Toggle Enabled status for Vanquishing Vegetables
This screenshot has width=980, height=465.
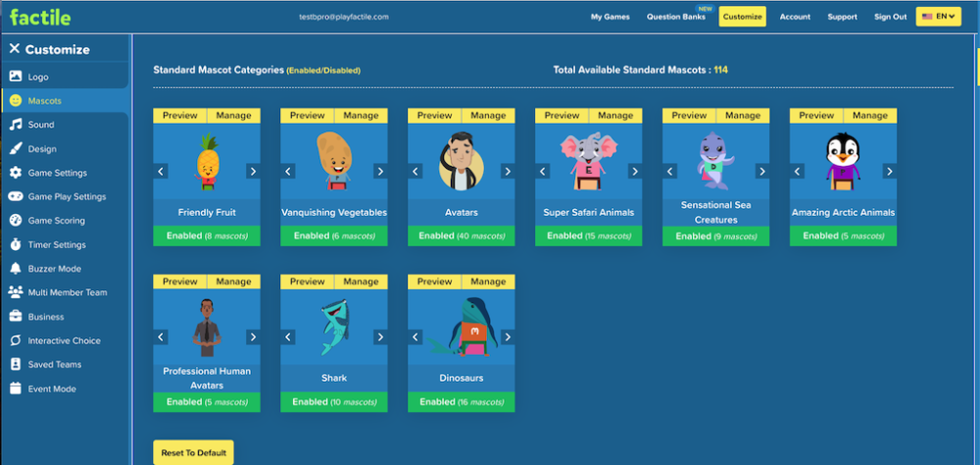334,236
